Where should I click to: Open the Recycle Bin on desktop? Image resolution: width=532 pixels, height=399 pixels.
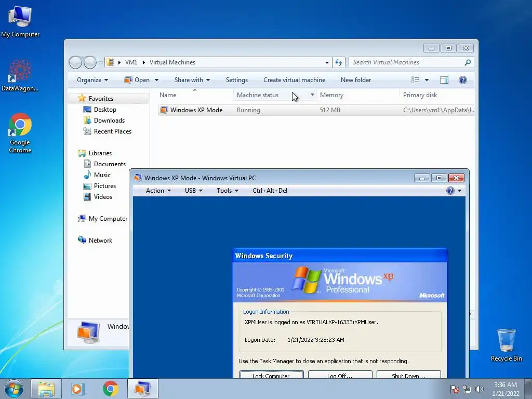506,344
